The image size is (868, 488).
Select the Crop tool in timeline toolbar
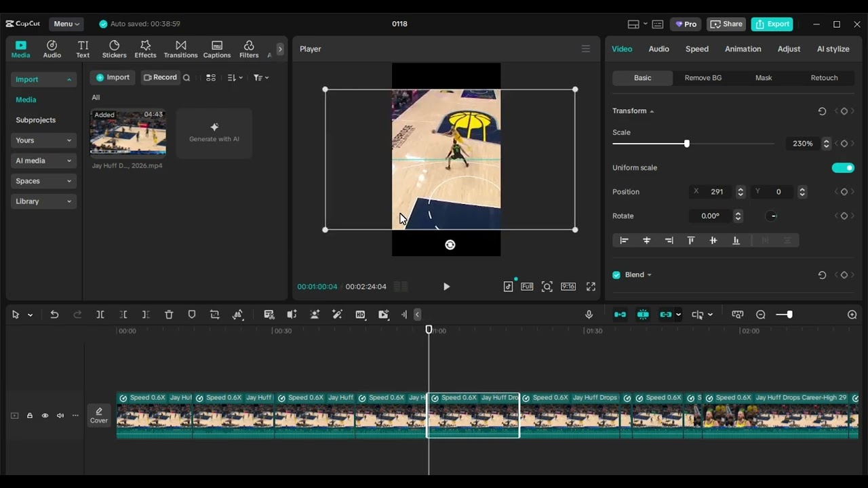click(x=215, y=314)
